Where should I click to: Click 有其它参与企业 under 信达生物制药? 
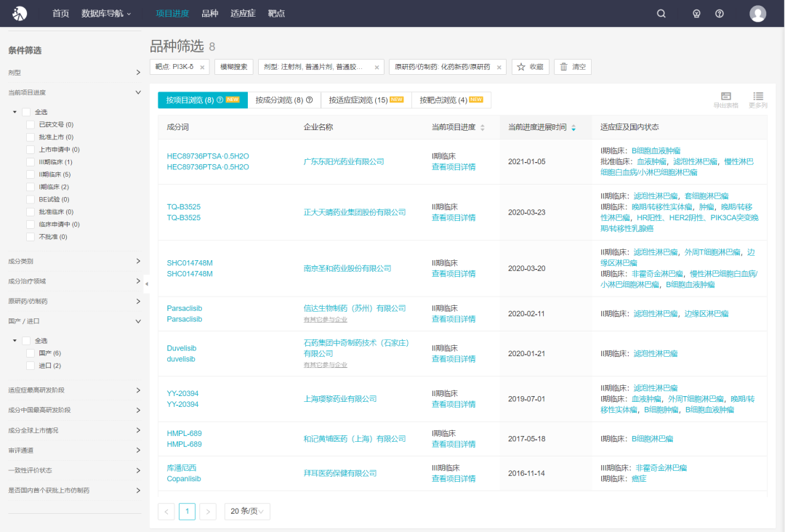pyautogui.click(x=326, y=319)
